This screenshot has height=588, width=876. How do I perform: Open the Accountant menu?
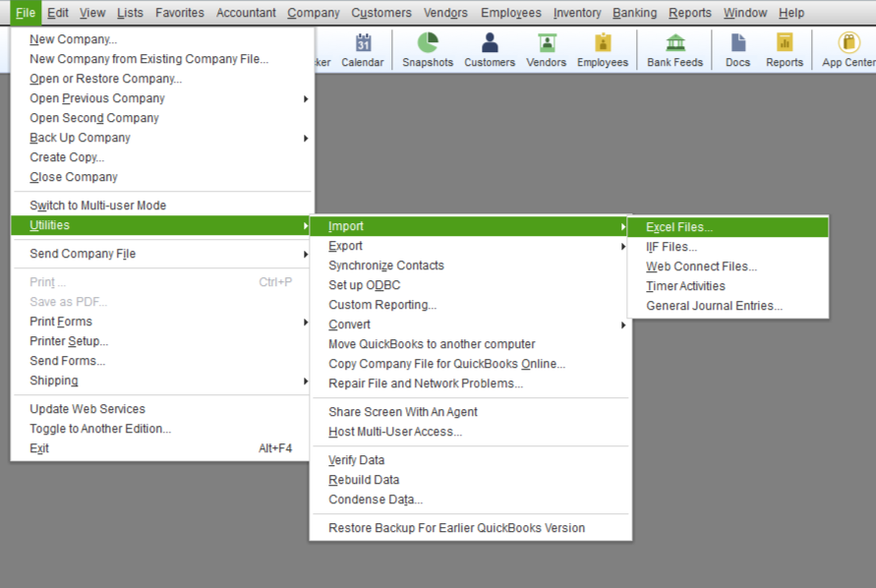pyautogui.click(x=246, y=13)
